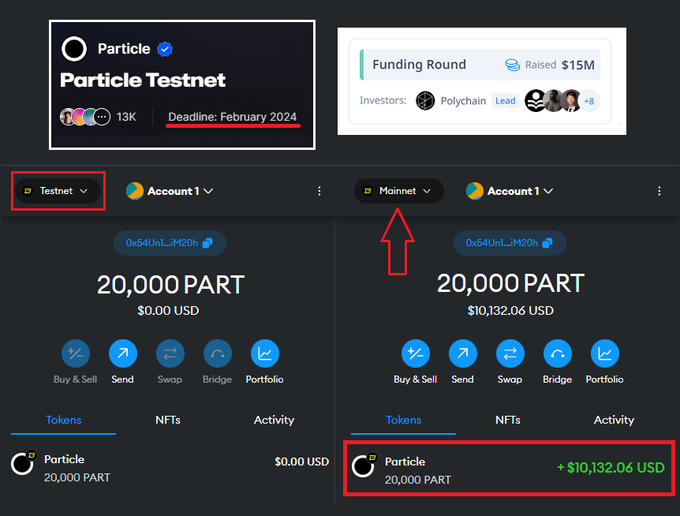Click the Particle Testnet title

143,80
